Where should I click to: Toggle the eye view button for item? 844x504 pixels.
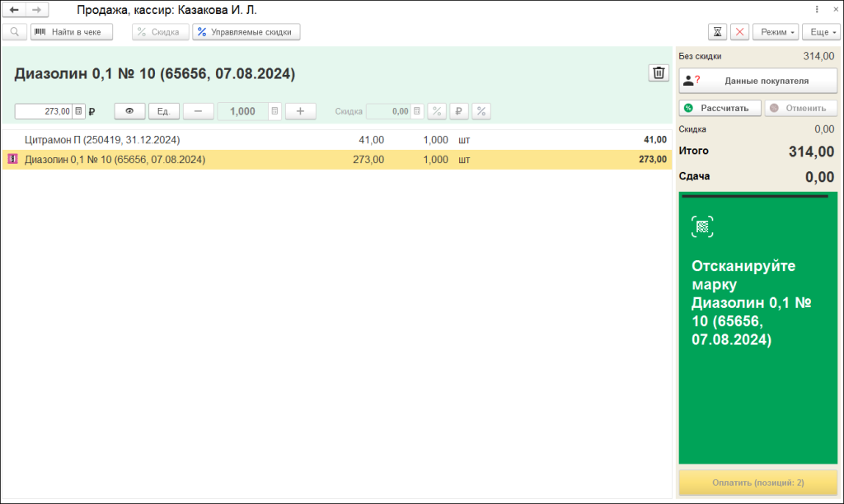pos(129,111)
